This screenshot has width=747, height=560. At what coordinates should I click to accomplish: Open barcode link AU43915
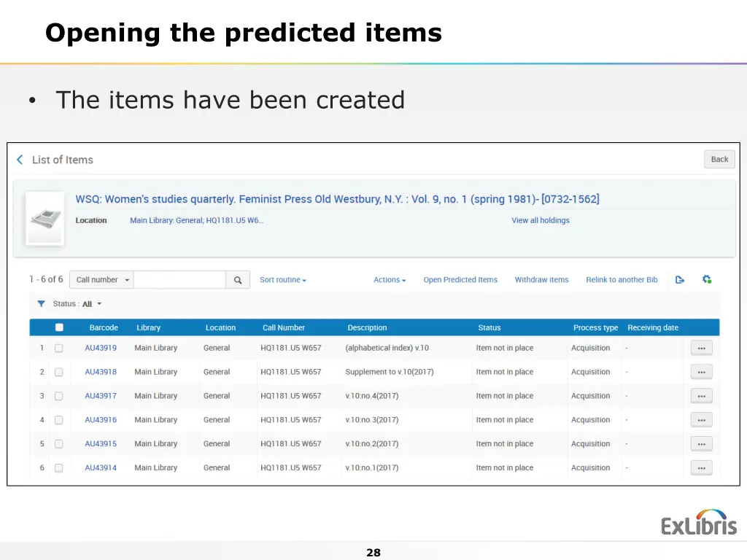(x=101, y=444)
